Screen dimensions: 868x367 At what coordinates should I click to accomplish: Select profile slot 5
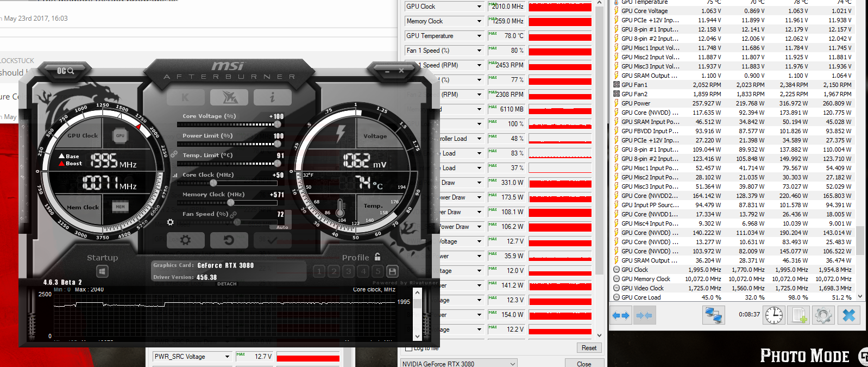coord(378,271)
